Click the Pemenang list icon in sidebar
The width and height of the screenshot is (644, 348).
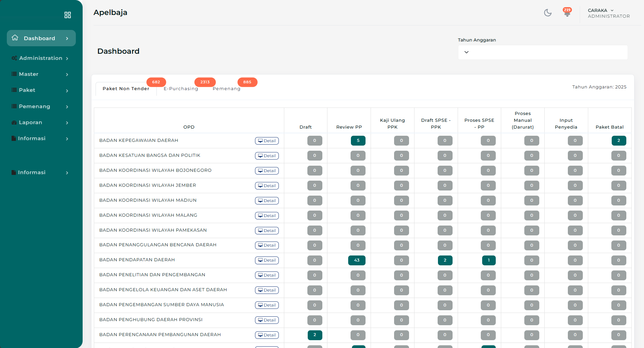14,106
